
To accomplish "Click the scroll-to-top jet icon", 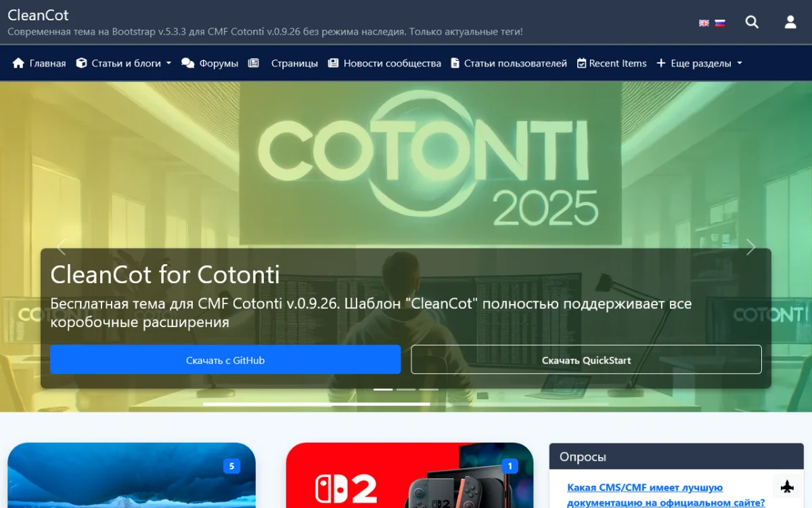I will pyautogui.click(x=787, y=486).
